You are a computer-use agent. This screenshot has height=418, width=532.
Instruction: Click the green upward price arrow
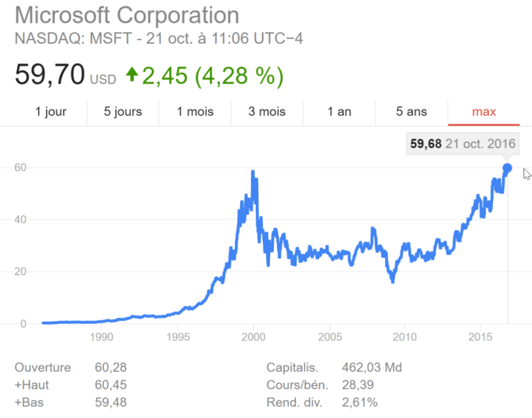coord(132,74)
